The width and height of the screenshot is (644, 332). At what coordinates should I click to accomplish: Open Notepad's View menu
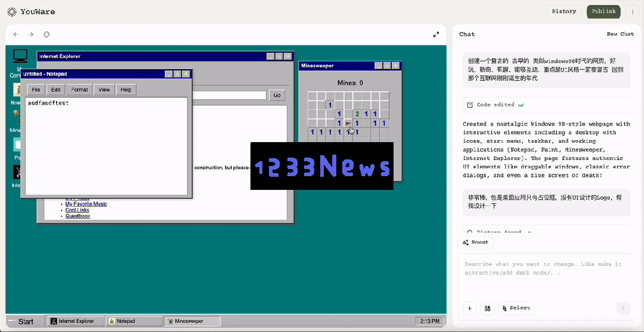pyautogui.click(x=104, y=90)
